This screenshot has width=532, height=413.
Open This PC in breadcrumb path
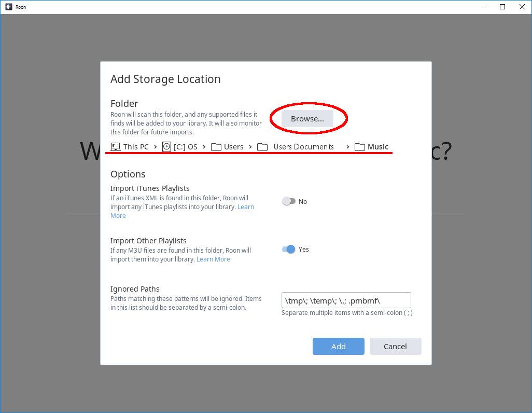point(136,147)
